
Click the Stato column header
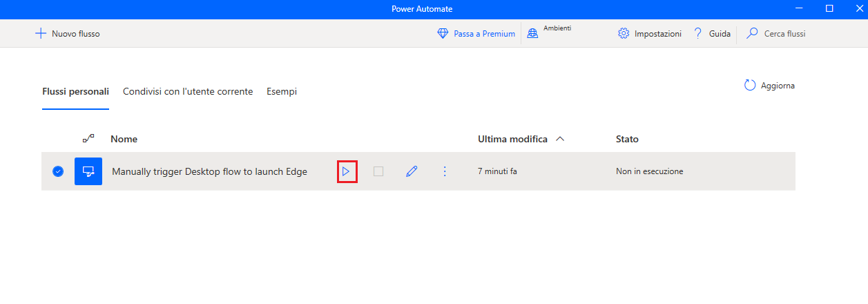(627, 139)
